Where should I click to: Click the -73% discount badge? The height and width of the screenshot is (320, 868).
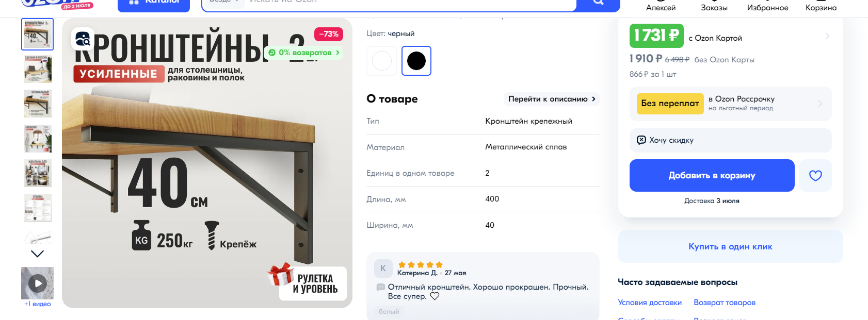pos(329,34)
